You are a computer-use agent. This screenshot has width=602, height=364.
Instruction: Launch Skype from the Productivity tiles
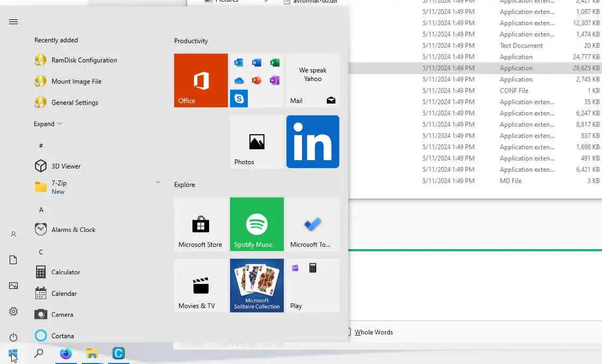239,99
